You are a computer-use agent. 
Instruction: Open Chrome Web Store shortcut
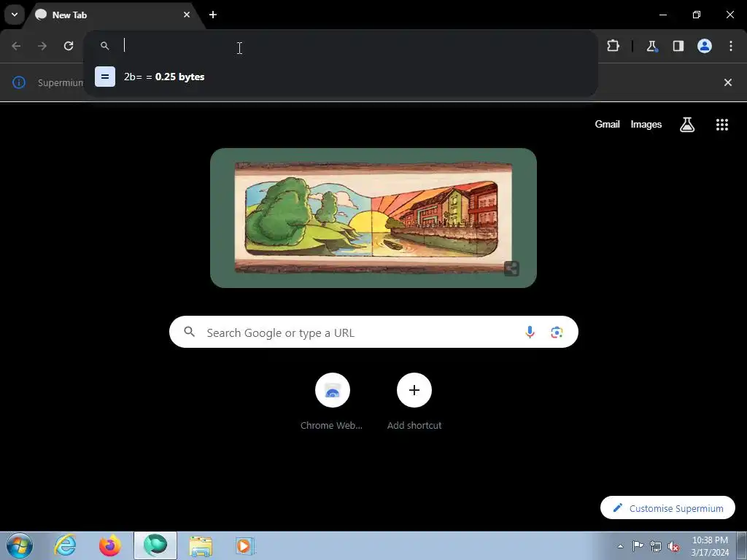point(332,402)
